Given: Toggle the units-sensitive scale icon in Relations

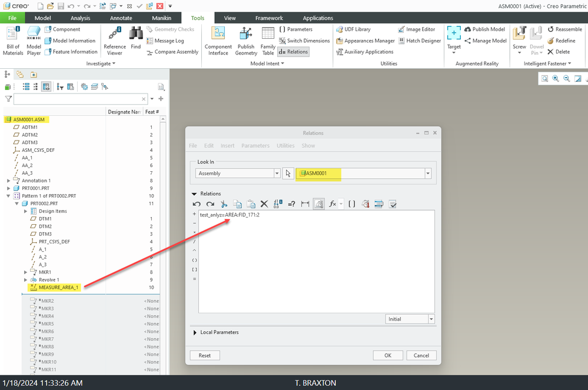Looking at the screenshot, I should coord(319,204).
